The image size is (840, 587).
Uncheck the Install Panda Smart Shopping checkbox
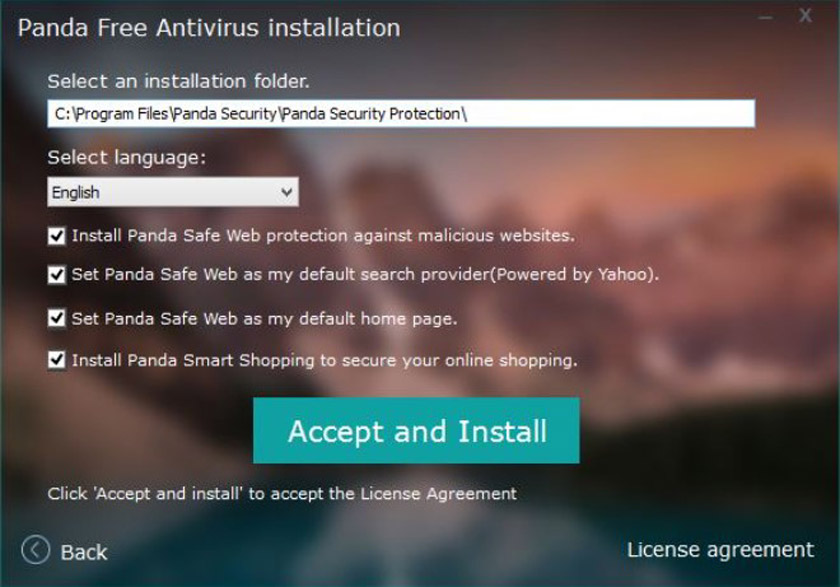(x=57, y=360)
